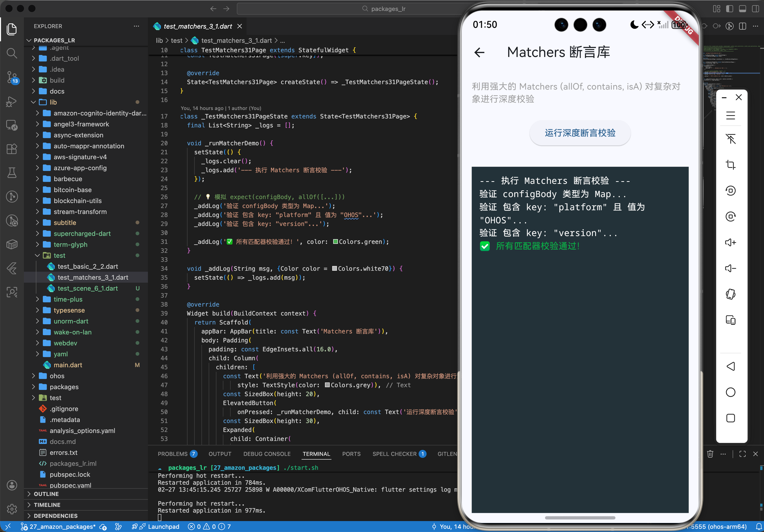Expand the OUTLINE section
Image resolution: width=764 pixels, height=532 pixels.
tap(46, 494)
